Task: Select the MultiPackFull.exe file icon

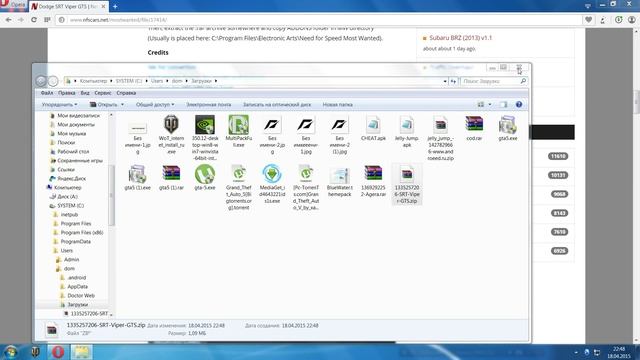Action: pos(238,124)
